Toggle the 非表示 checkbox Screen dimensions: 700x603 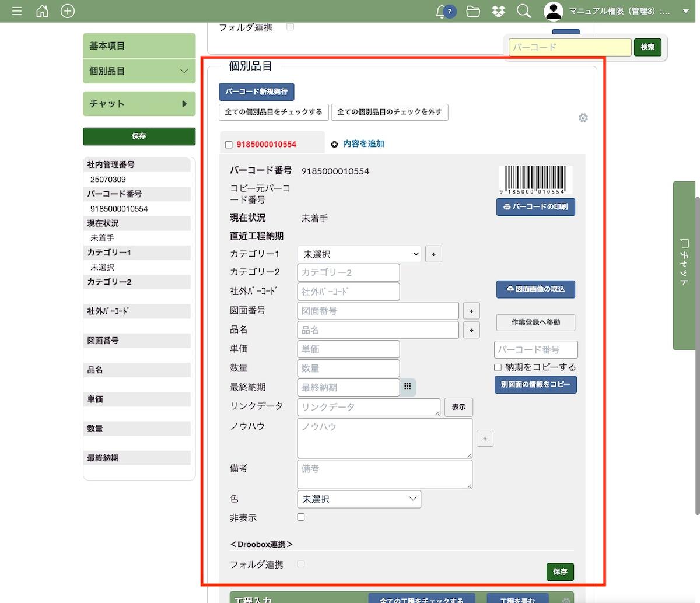pos(301,517)
